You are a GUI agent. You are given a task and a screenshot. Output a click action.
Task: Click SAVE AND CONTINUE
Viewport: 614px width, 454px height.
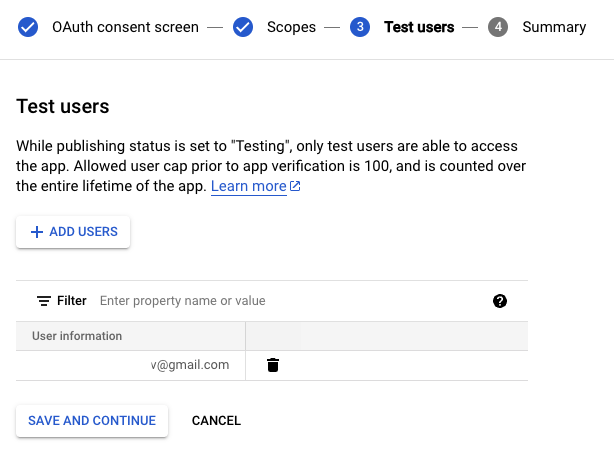click(92, 421)
